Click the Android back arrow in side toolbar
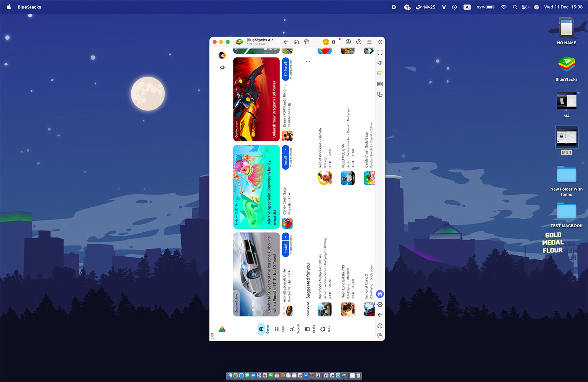588x382 pixels. 380,315
